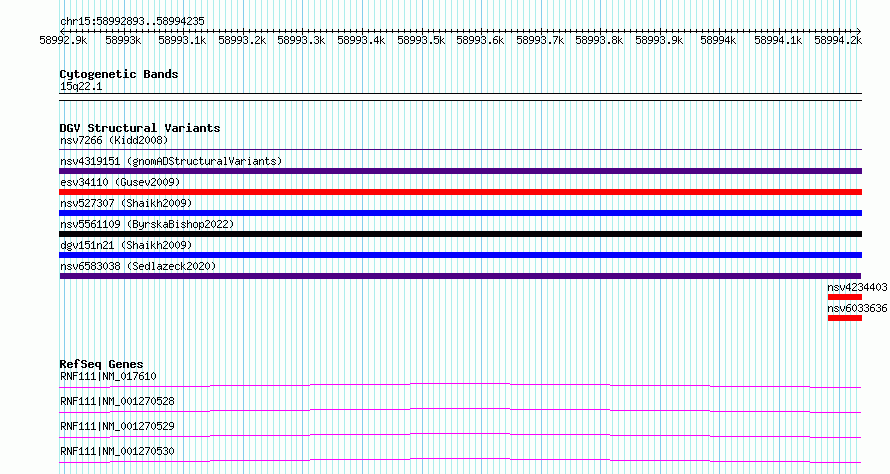This screenshot has height=474, width=890.
Task: Click ruler position 58994.1k
Action: [x=778, y=40]
